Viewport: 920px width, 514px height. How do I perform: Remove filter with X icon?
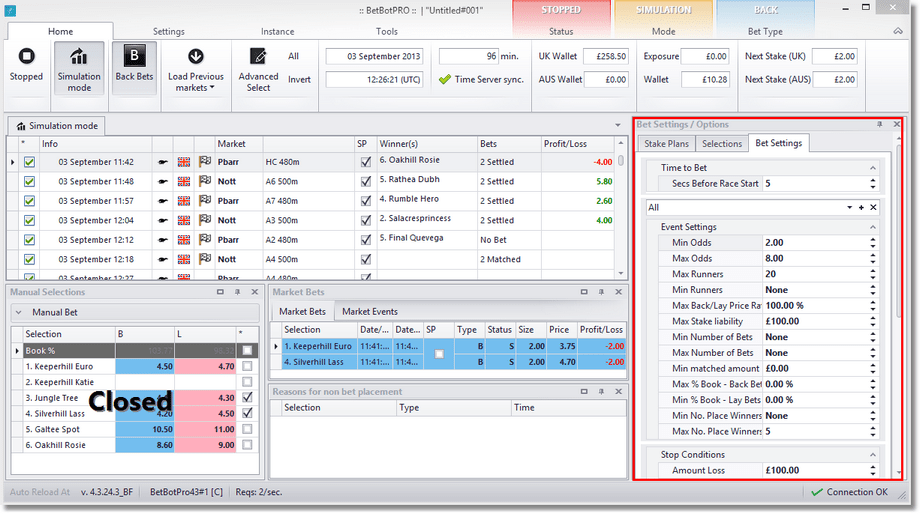(x=873, y=207)
